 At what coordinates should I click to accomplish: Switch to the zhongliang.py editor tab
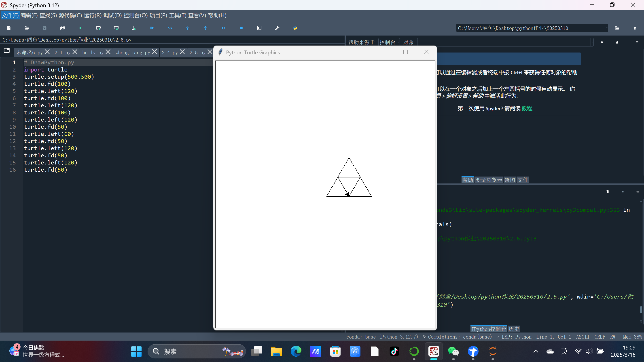pos(133,53)
